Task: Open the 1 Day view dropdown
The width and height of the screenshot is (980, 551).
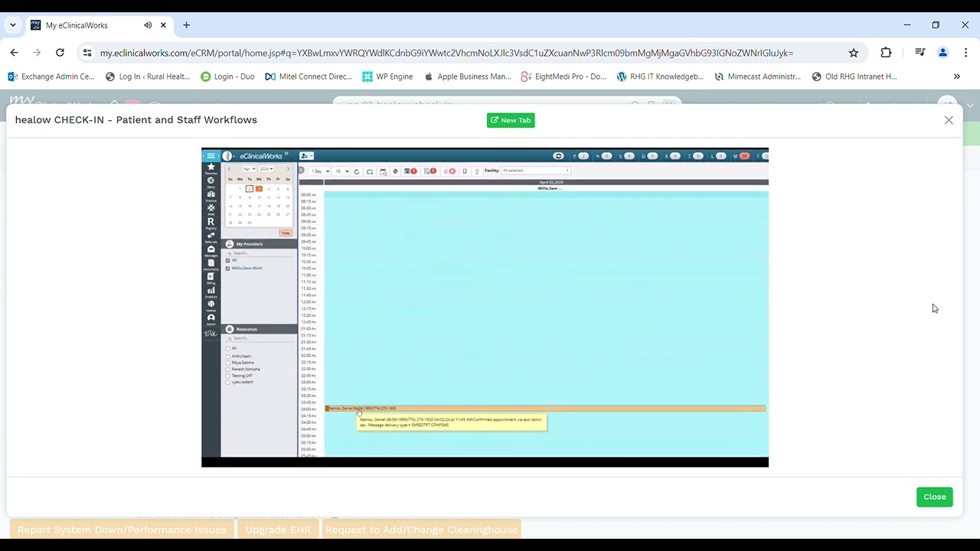Action: pos(320,171)
